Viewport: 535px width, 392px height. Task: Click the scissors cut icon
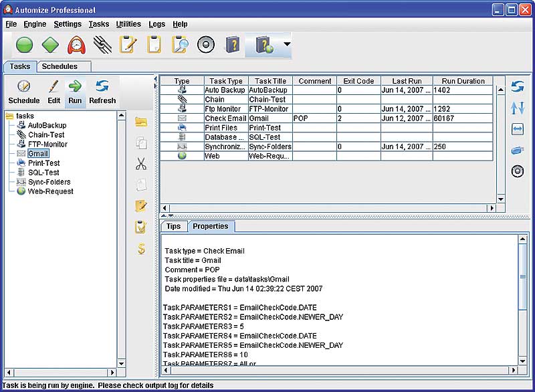[x=141, y=164]
